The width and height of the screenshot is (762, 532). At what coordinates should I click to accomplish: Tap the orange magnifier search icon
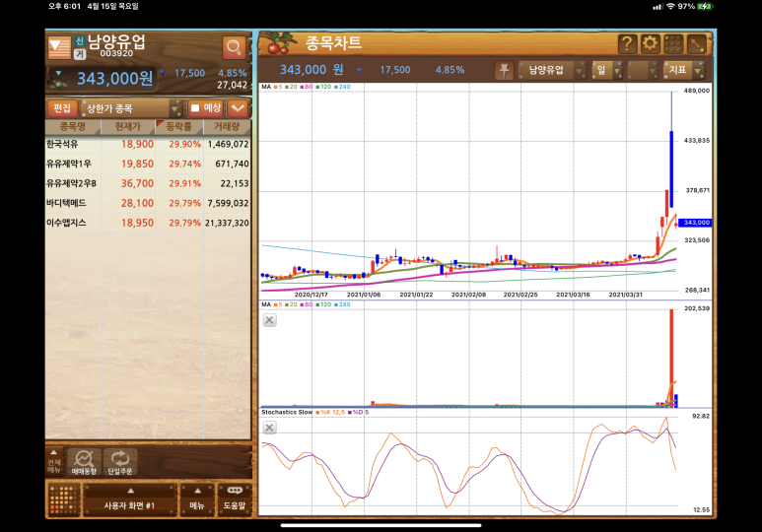coord(234,47)
